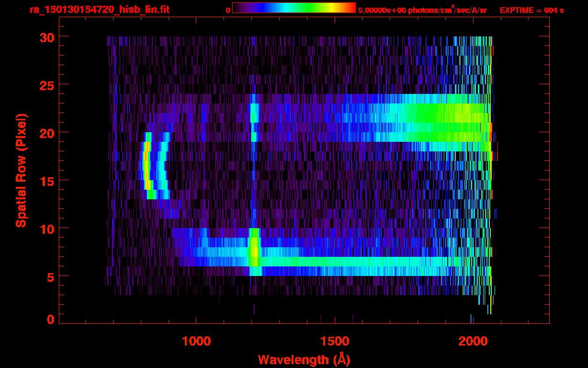Click the 1500 wavelength tick label

[x=334, y=341]
